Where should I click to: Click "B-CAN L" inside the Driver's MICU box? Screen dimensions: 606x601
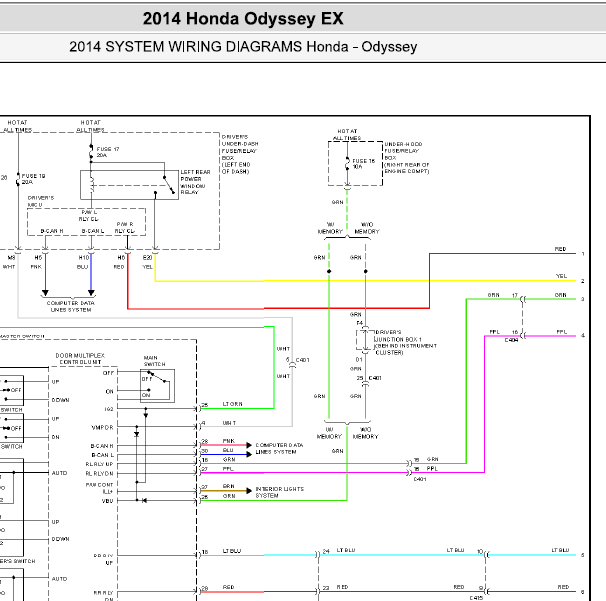coord(93,231)
